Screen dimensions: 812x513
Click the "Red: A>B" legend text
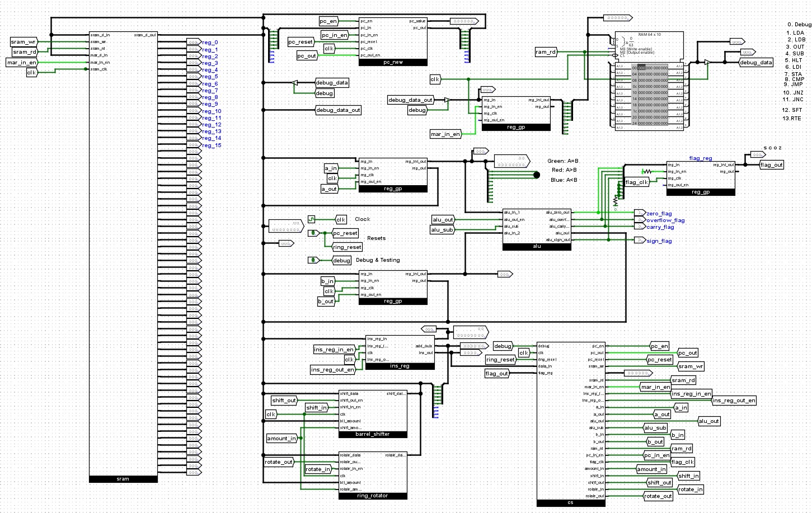tap(564, 170)
